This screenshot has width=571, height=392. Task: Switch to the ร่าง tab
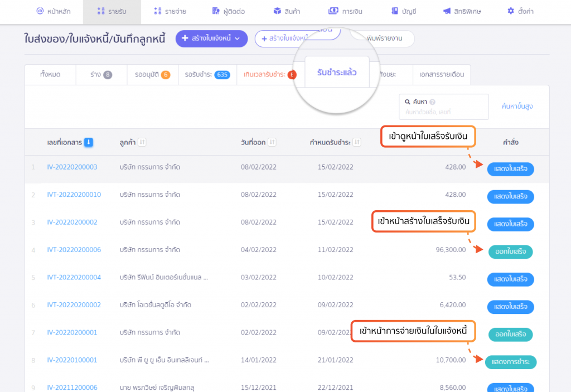pyautogui.click(x=101, y=75)
